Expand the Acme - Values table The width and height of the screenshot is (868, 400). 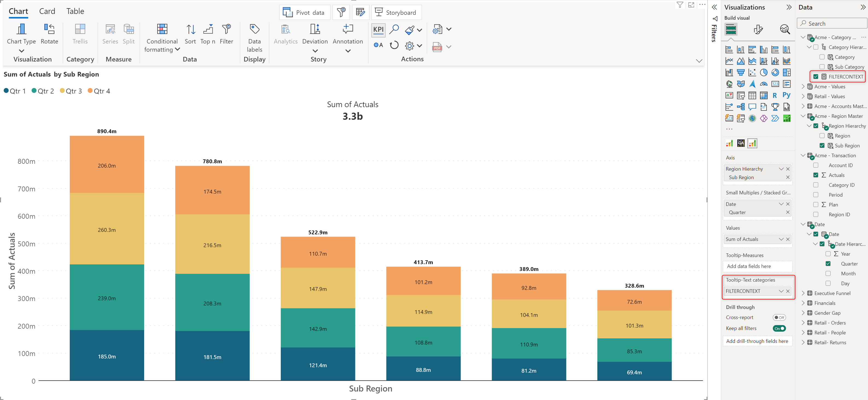[803, 87]
